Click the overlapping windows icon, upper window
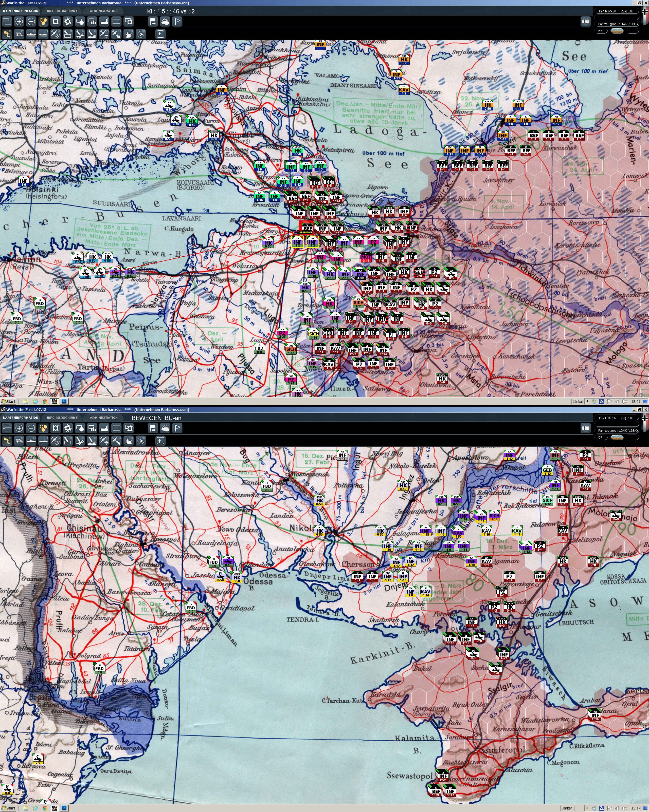Screen dimensions: 649x812 pyautogui.click(x=7, y=22)
